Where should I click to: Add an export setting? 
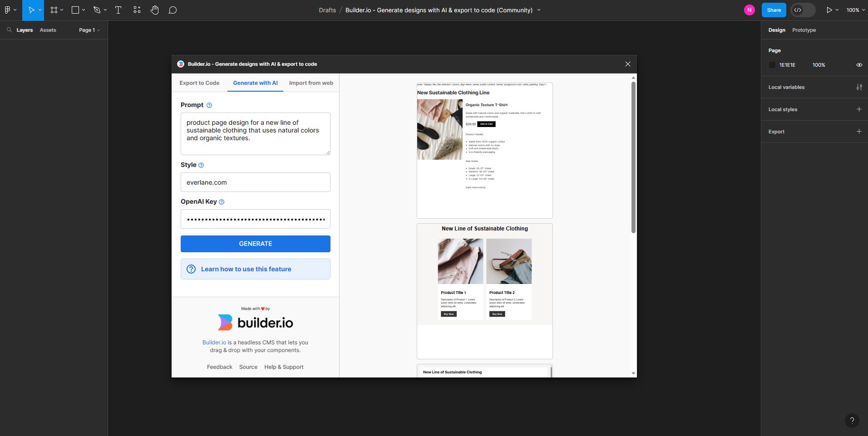pyautogui.click(x=859, y=132)
